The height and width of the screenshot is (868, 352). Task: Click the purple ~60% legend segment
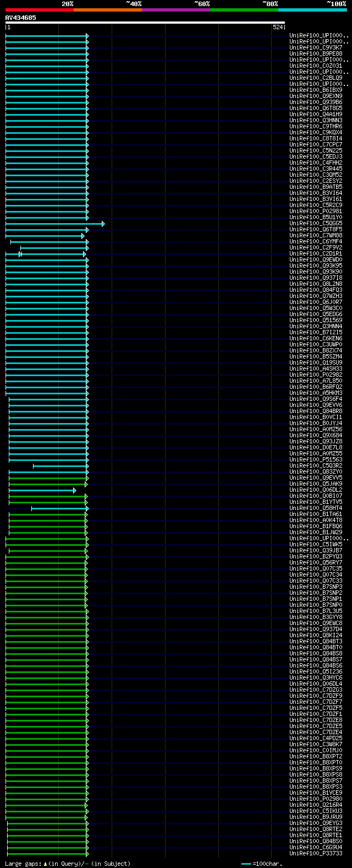[176, 10]
